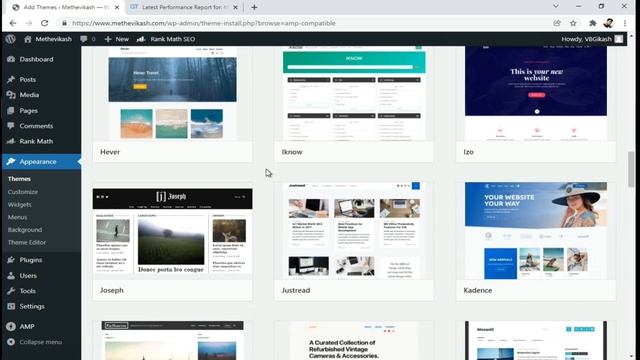Close the Add Themes tab
This screenshot has width=640, height=360.
(x=117, y=7)
